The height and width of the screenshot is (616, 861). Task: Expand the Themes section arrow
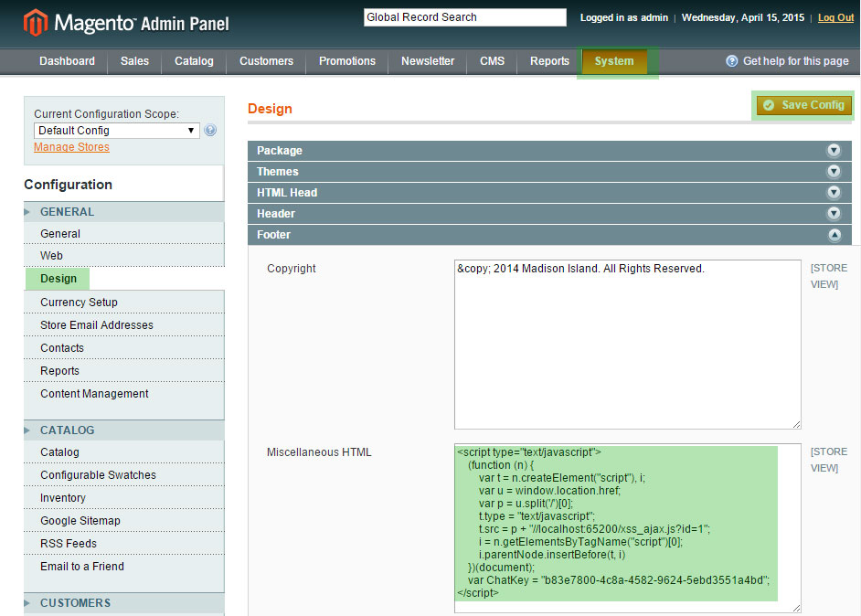point(834,171)
